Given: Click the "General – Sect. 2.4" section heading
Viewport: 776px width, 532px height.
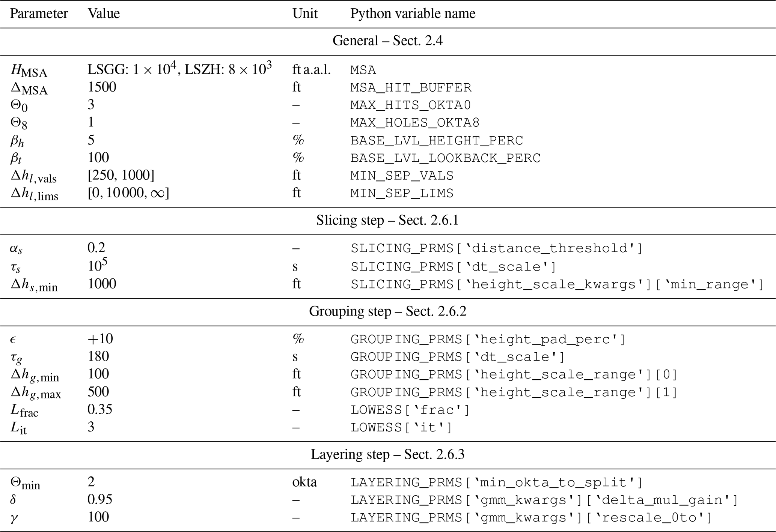Looking at the screenshot, I should 387,41.
